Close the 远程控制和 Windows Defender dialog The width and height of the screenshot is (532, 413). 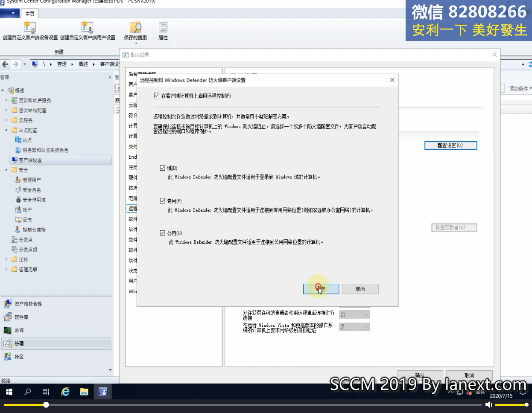tap(392, 80)
